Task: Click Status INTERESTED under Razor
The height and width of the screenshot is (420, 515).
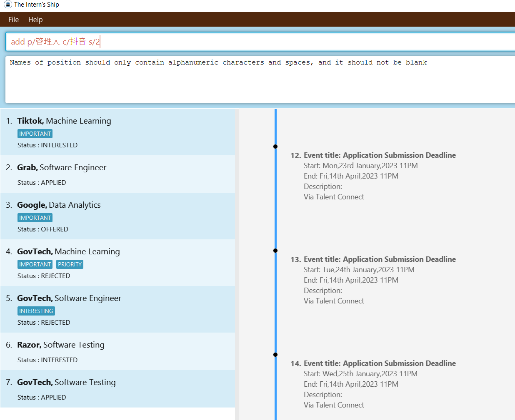Action: click(47, 360)
